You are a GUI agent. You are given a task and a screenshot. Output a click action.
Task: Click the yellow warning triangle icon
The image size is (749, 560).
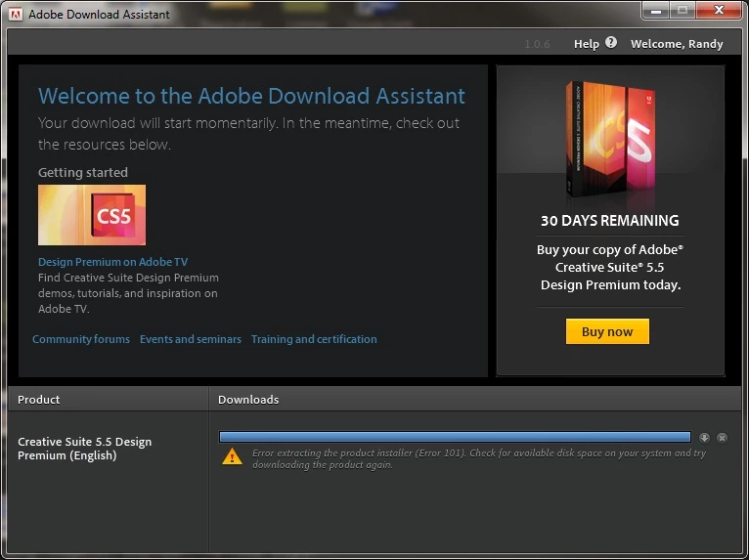click(232, 456)
